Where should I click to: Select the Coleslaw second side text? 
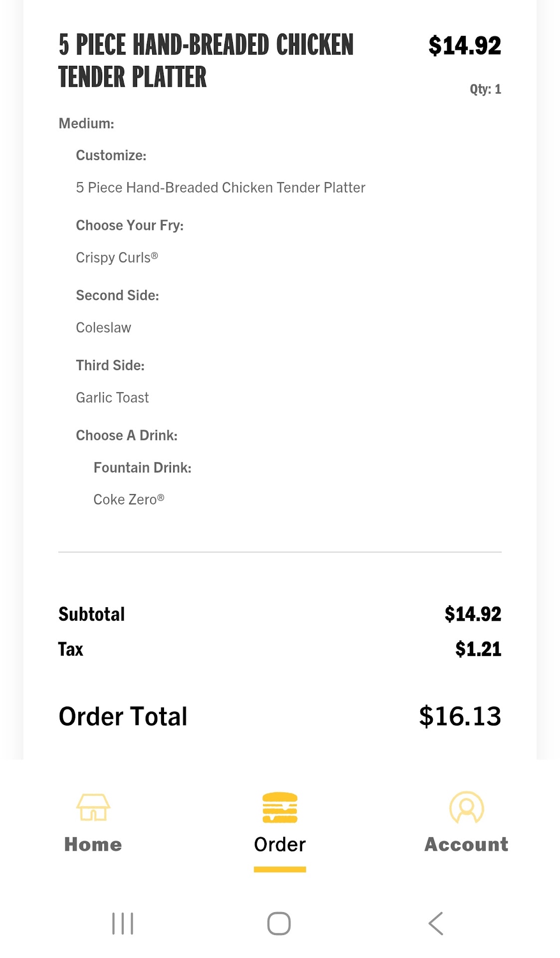tap(103, 328)
